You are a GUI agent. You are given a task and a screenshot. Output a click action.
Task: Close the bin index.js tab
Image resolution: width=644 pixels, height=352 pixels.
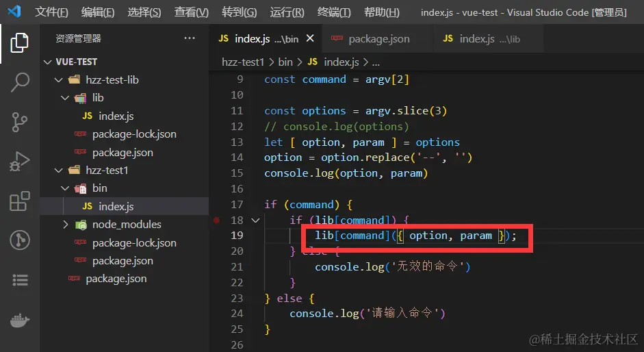tap(310, 38)
